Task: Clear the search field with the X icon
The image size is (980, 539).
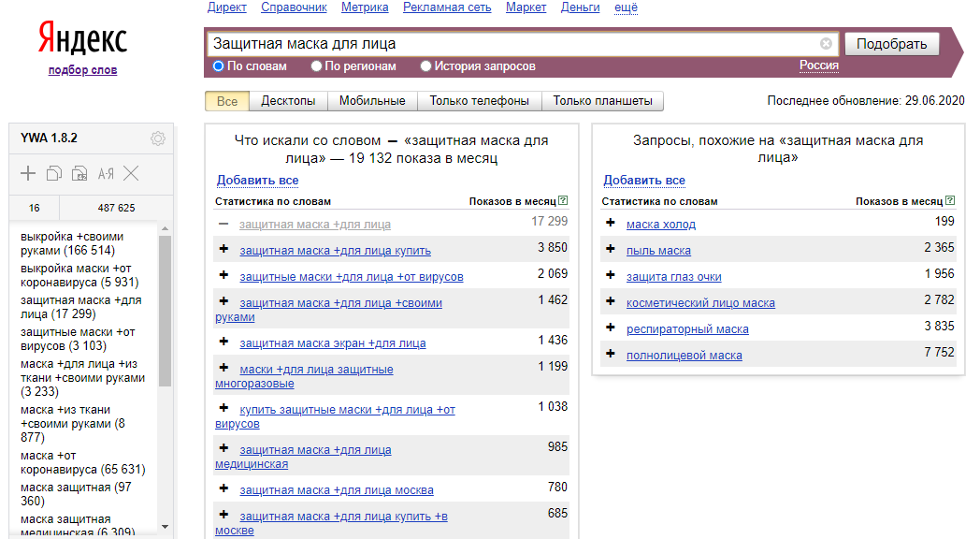Action: (826, 44)
